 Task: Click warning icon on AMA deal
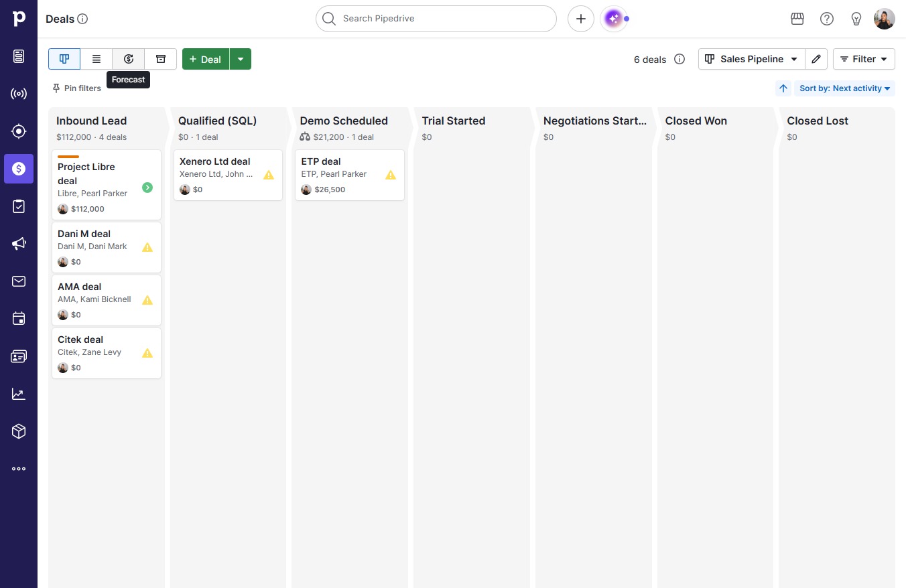pyautogui.click(x=147, y=300)
